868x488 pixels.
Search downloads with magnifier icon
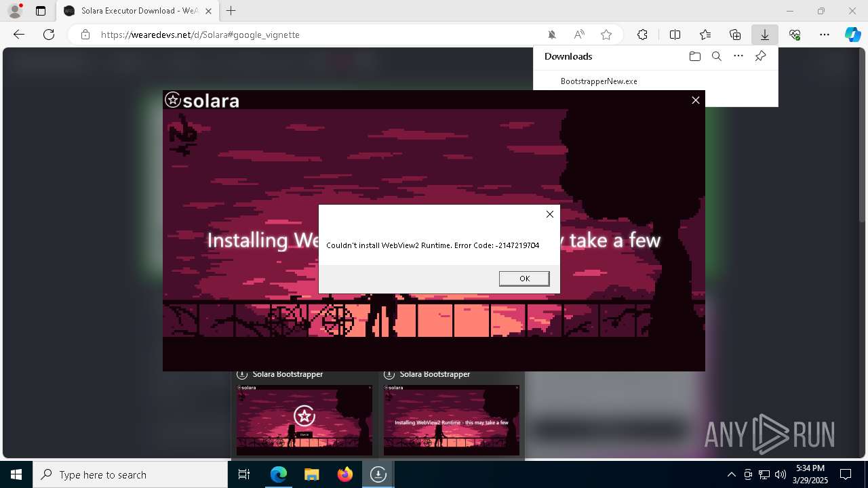click(x=716, y=56)
